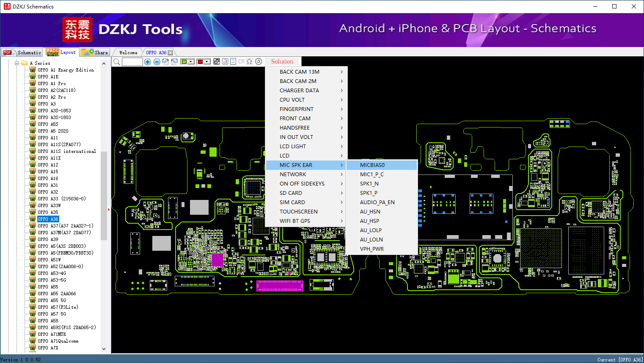The width and height of the screenshot is (644, 363).
Task: Click the magnifier search icon in toolbar
Action: click(x=117, y=62)
